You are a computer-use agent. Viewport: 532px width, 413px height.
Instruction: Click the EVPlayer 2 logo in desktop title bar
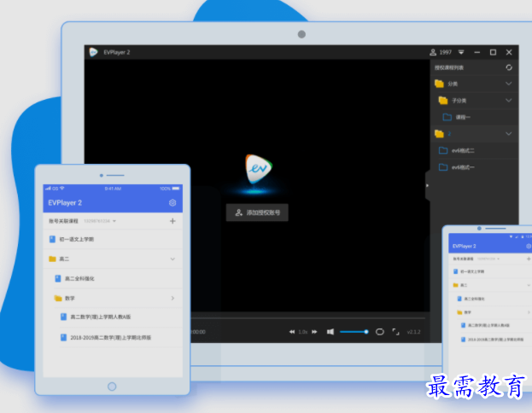click(x=93, y=52)
